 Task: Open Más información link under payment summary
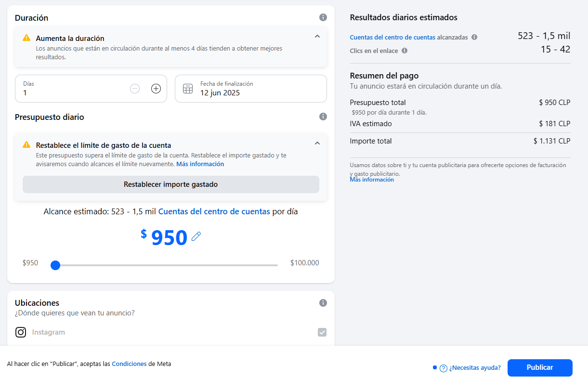(372, 180)
